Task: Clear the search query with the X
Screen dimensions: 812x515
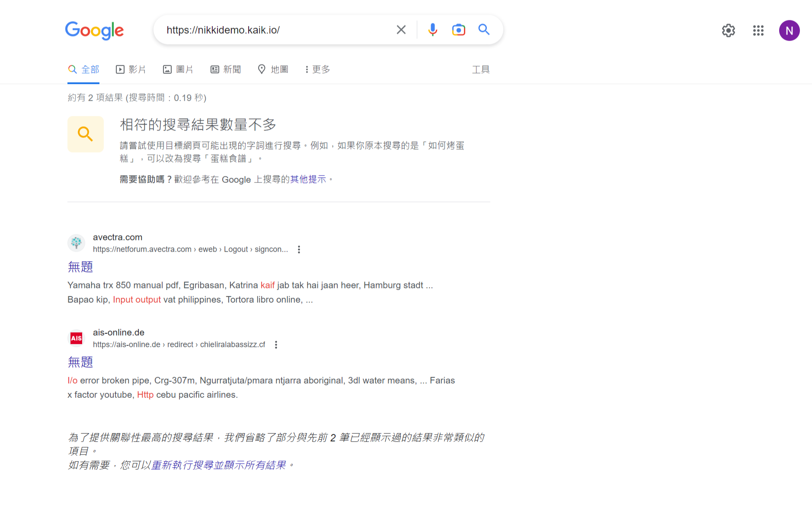Action: [x=400, y=29]
